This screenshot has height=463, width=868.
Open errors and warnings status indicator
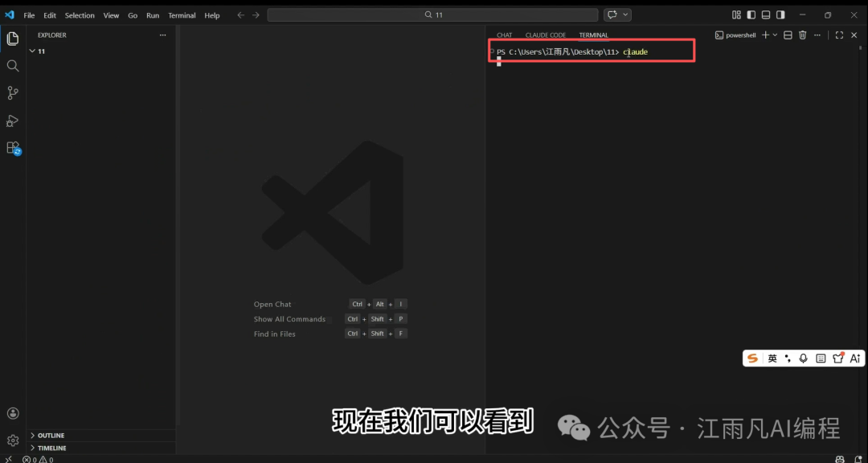39,459
